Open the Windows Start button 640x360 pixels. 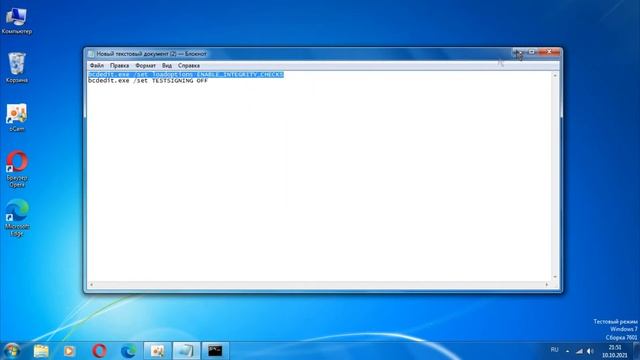tap(11, 351)
